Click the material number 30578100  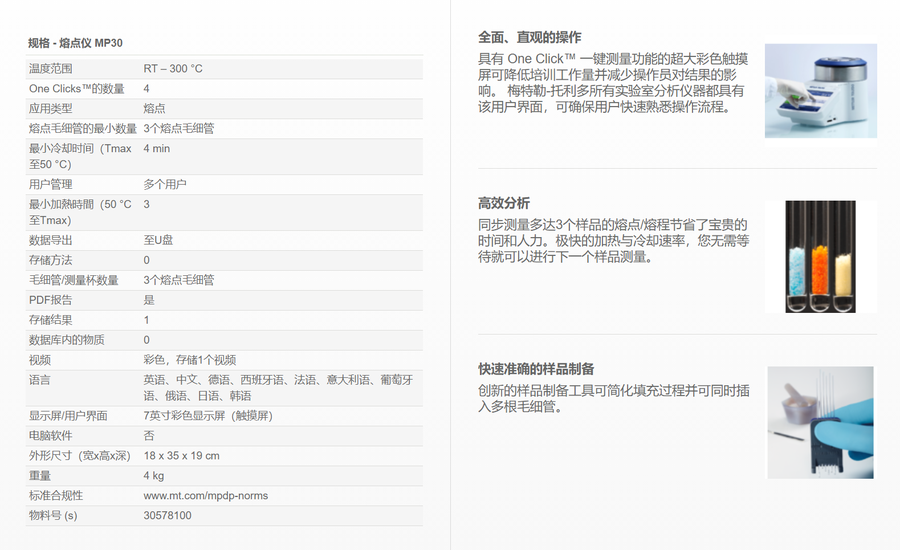(168, 516)
